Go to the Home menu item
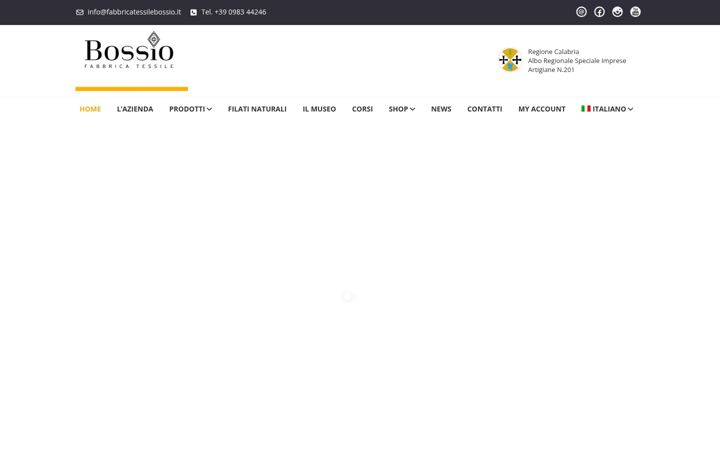The width and height of the screenshot is (720, 450). point(90,109)
